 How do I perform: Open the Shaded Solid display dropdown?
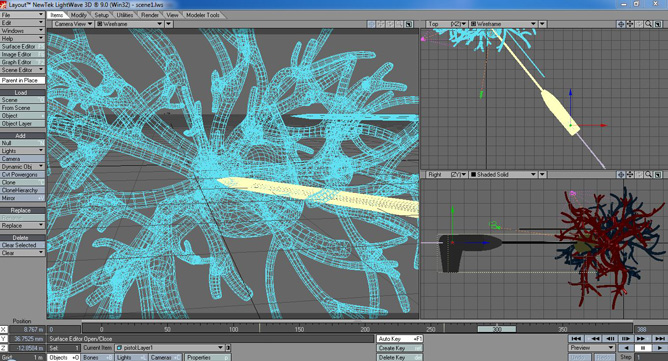click(x=503, y=174)
